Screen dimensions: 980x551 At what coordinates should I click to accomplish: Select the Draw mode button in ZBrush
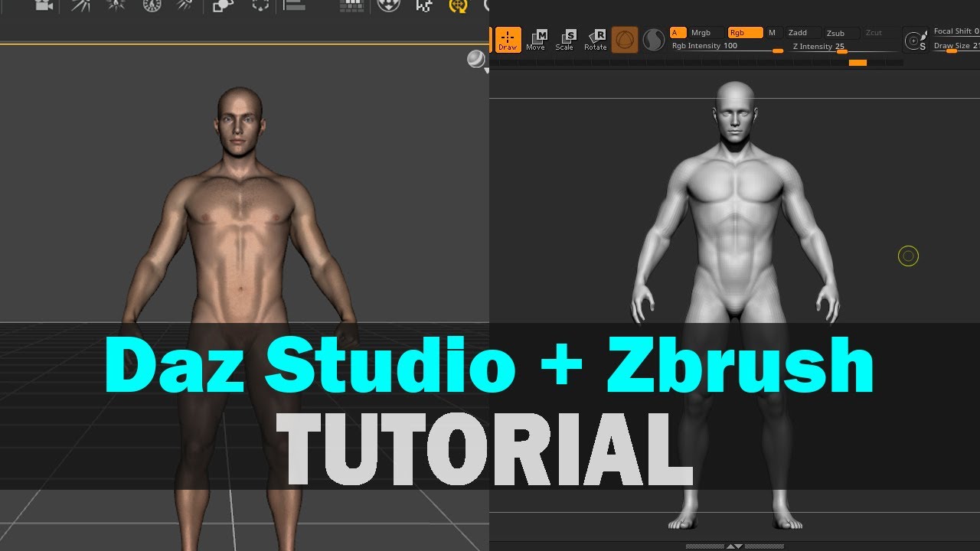pyautogui.click(x=508, y=40)
